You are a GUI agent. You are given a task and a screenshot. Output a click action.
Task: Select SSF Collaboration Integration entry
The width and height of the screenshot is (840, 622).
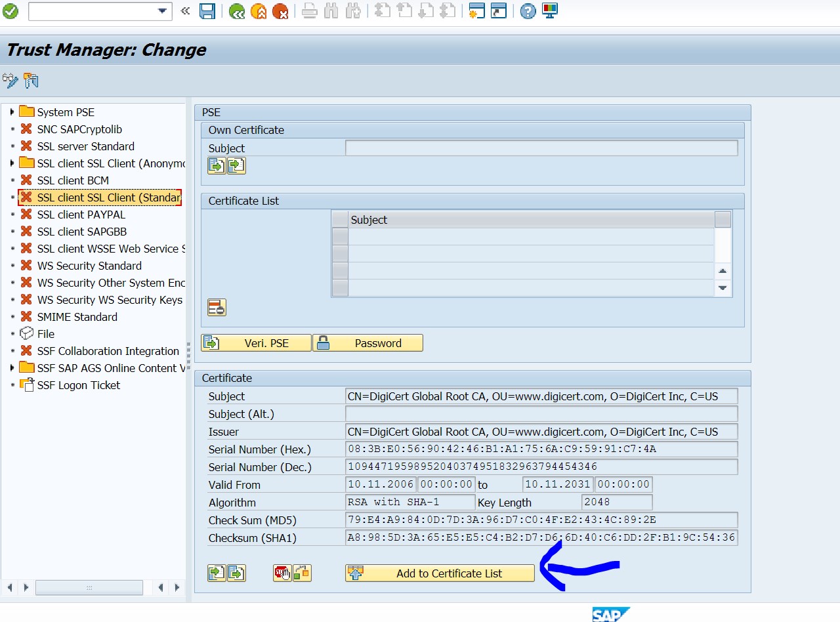[108, 351]
